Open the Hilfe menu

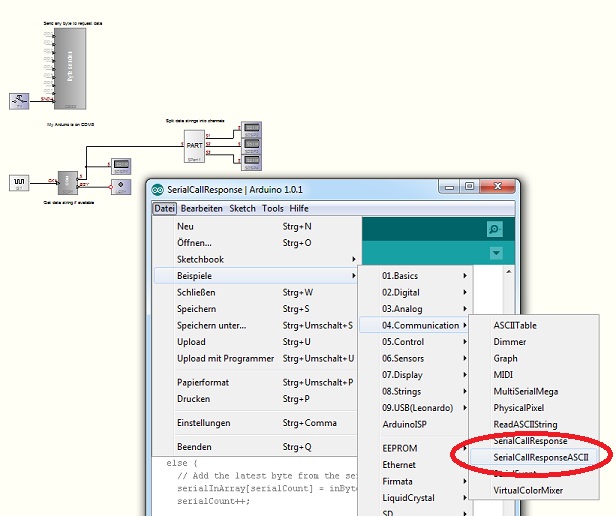click(x=299, y=208)
